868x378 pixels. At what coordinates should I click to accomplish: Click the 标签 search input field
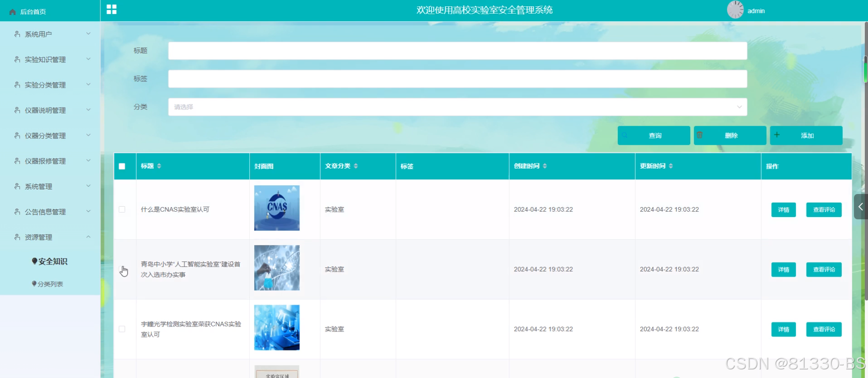click(x=457, y=79)
